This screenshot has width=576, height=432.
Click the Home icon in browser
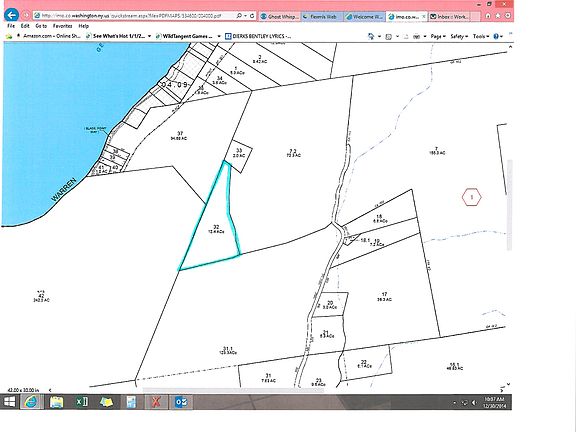pyautogui.click(x=488, y=16)
